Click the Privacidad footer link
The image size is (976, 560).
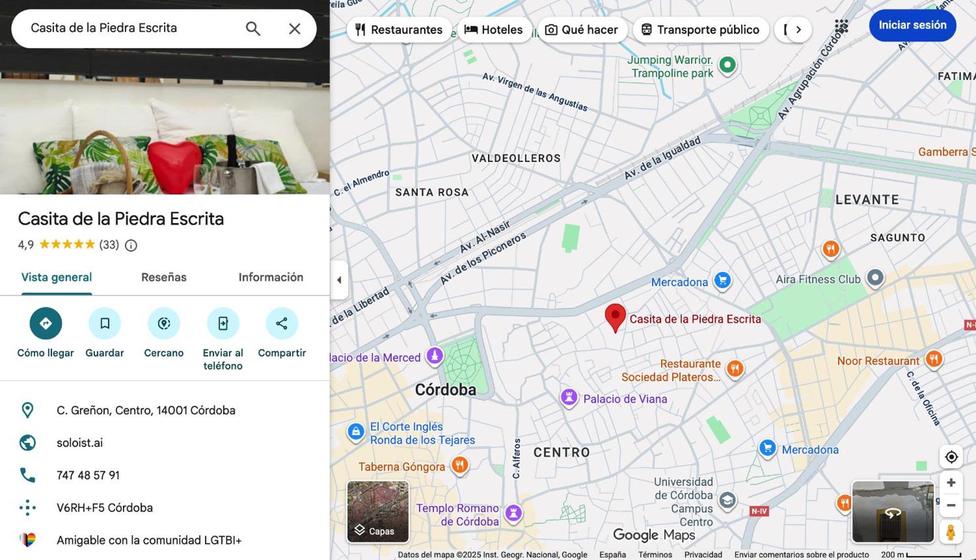703,555
